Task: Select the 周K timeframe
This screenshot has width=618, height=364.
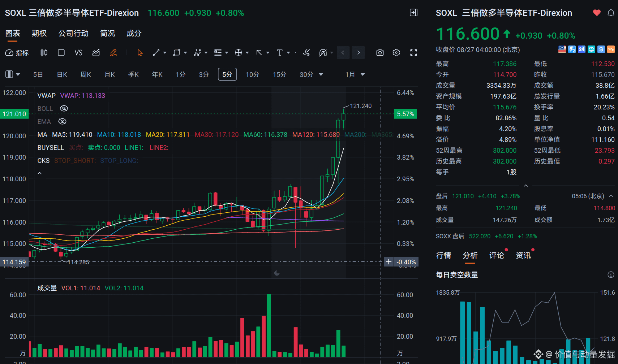Action: [x=86, y=74]
